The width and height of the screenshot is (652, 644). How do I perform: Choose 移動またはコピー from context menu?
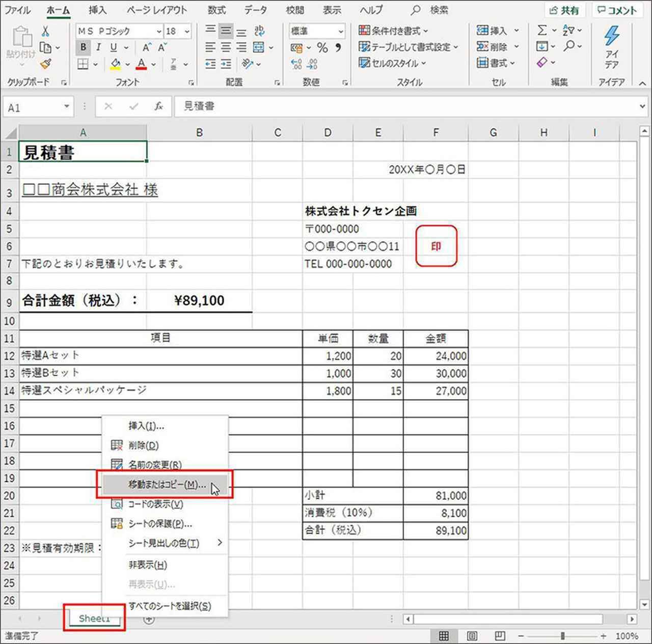(165, 485)
